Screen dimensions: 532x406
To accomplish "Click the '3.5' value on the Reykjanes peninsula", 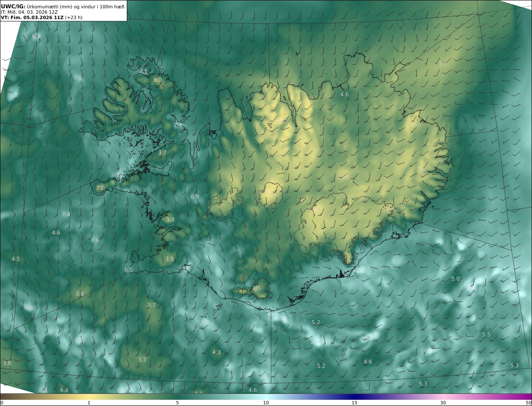I will 170,259.
